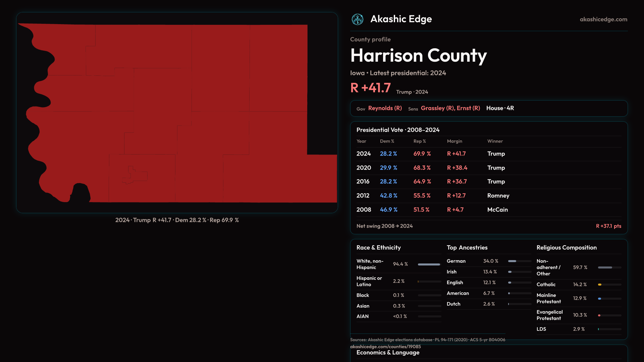
Task: Open the akashicedge.com link
Action: (603, 19)
